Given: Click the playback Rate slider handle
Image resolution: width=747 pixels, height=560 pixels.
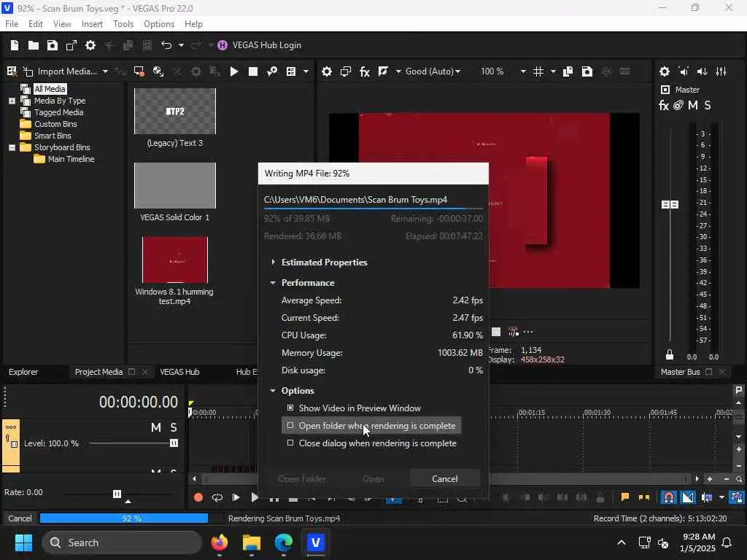Looking at the screenshot, I should pos(117,494).
